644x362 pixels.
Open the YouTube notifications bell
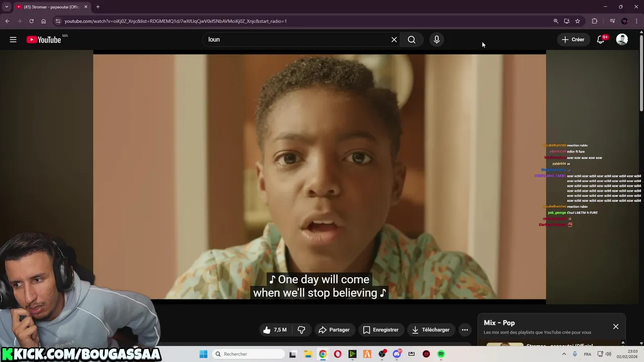pyautogui.click(x=601, y=40)
